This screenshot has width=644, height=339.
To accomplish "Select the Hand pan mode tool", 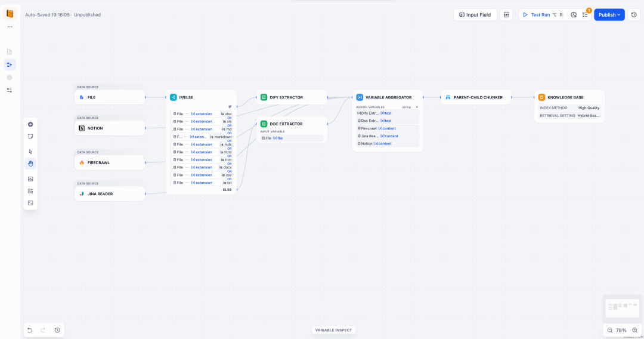I will 30,164.
